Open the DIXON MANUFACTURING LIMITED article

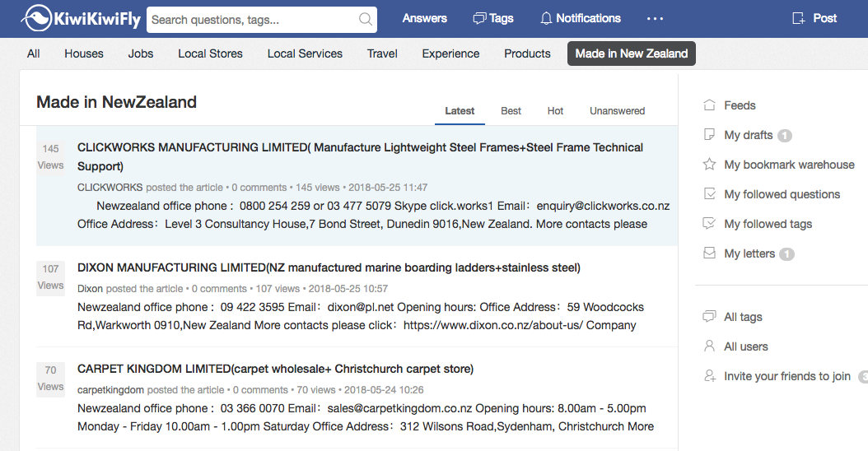coord(329,267)
